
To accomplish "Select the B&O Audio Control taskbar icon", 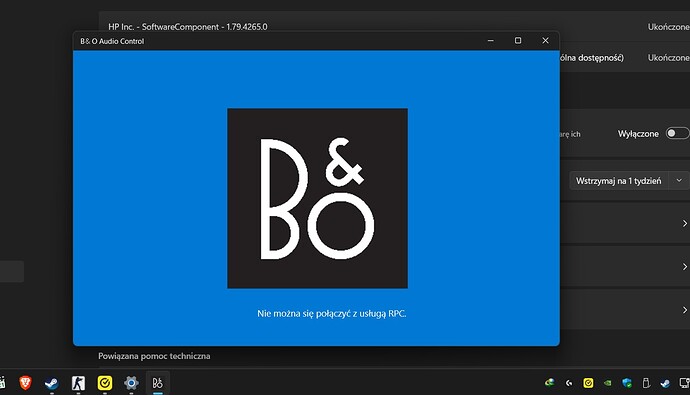I will [x=158, y=383].
